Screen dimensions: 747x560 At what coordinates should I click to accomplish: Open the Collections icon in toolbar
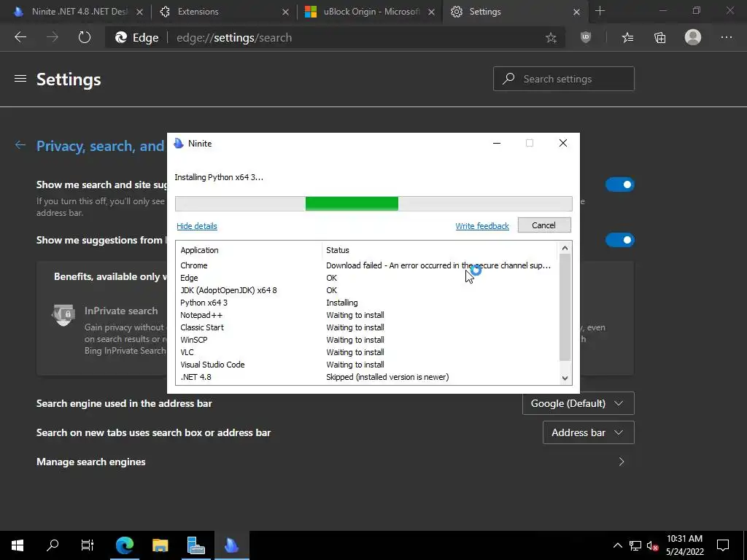coord(659,38)
